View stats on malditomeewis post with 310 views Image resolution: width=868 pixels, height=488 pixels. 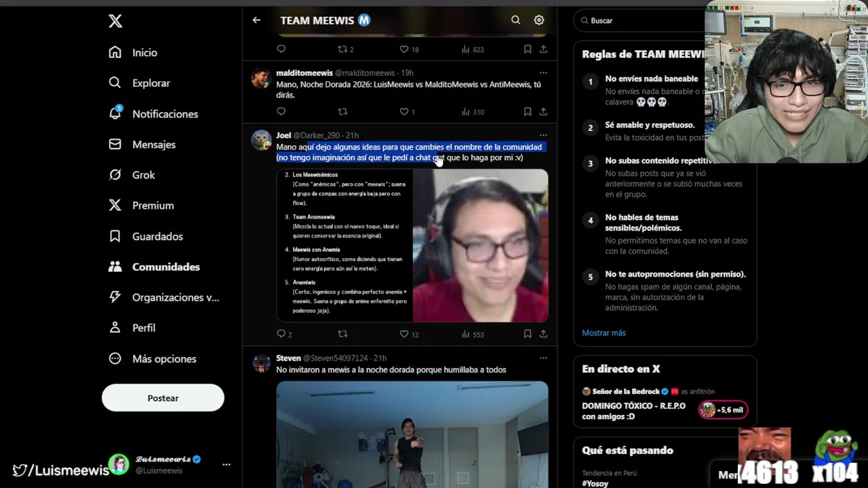point(473,111)
